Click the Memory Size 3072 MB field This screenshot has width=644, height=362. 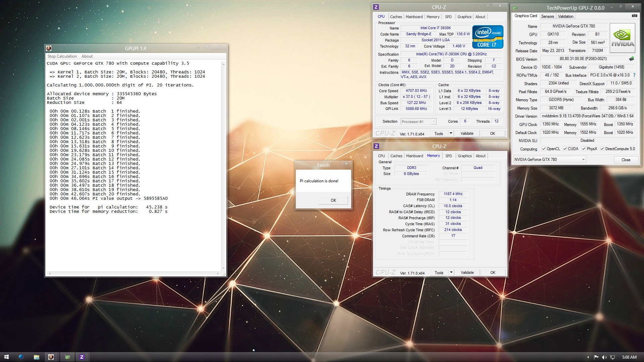556,108
